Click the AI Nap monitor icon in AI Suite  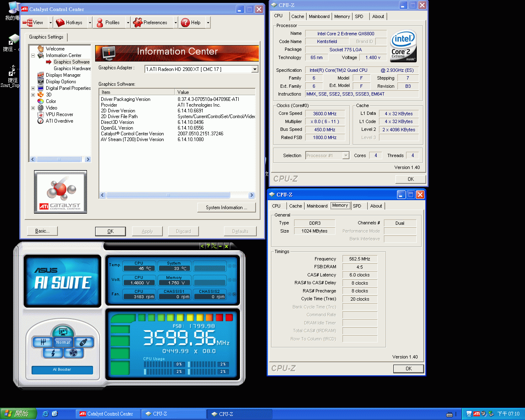[63, 331]
